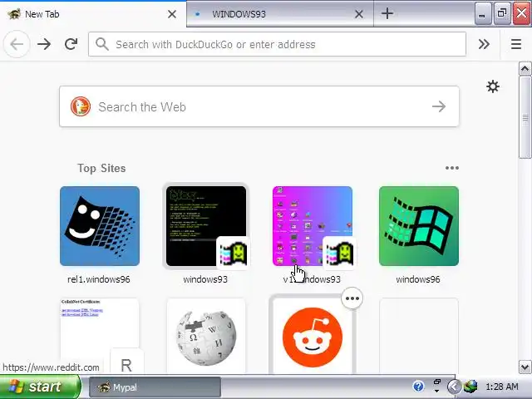
Task: Click the magnifier icon in address bar
Action: pyautogui.click(x=101, y=44)
